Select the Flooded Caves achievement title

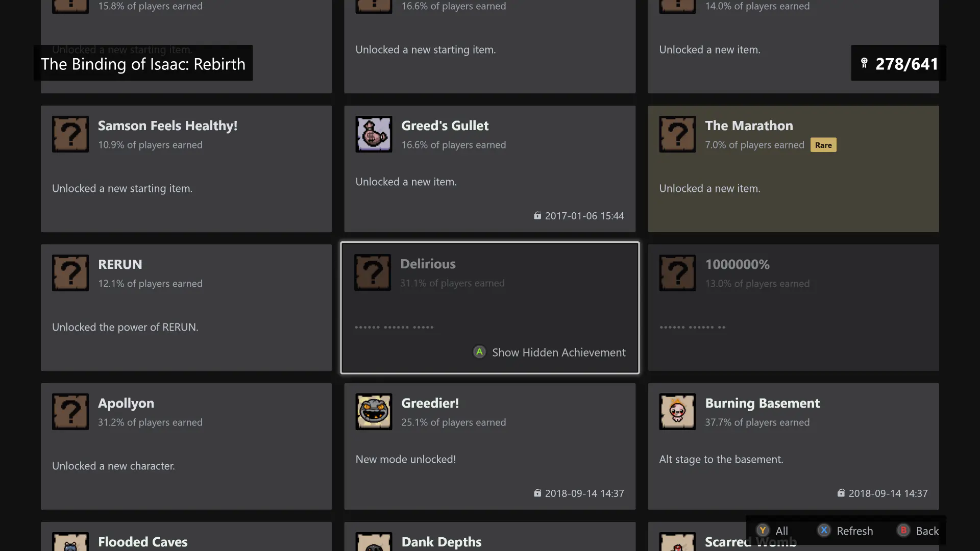click(142, 542)
